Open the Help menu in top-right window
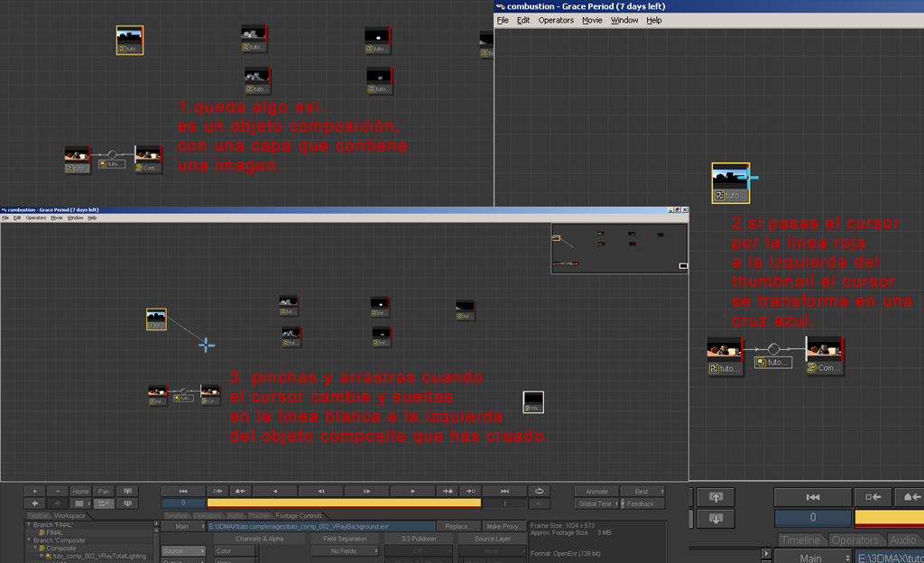924x563 pixels. pos(654,20)
